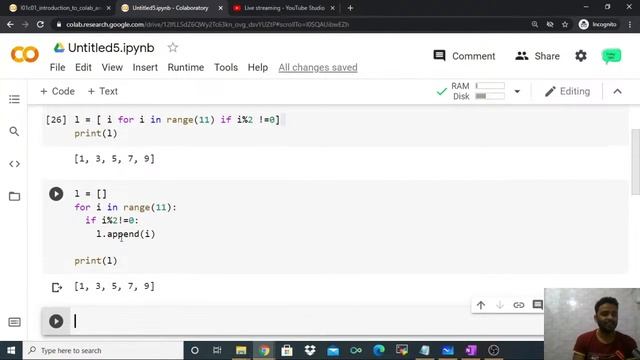Open Dropbox from the taskbar

point(310,351)
